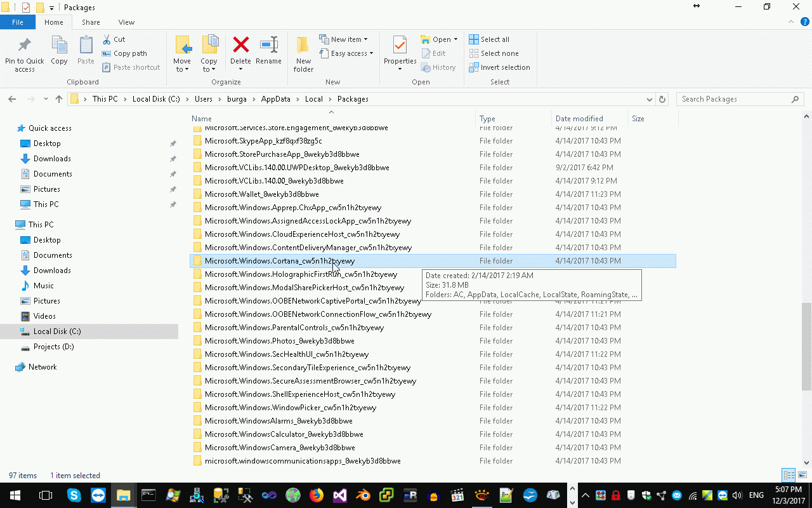This screenshot has width=812, height=508.
Task: Expand the Open dropdown arrow in the ribbon
Action: coord(455,39)
